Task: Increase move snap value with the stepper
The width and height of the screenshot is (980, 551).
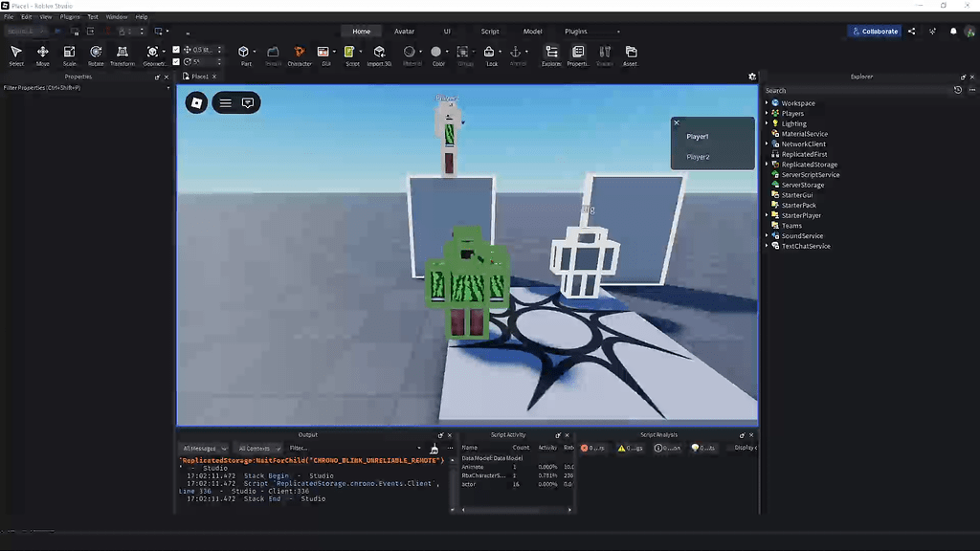Action: [x=217, y=48]
